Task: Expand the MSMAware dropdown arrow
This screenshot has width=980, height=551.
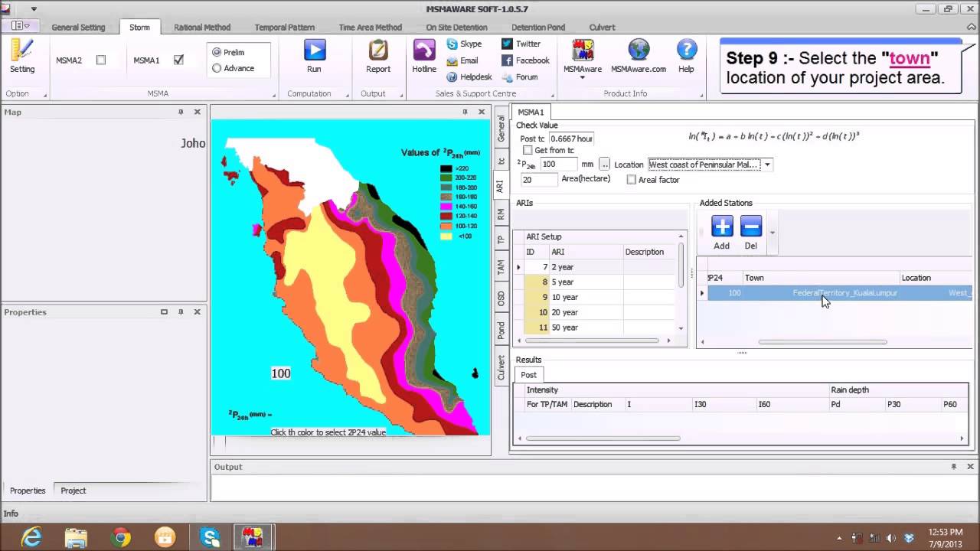Action: 583,78
